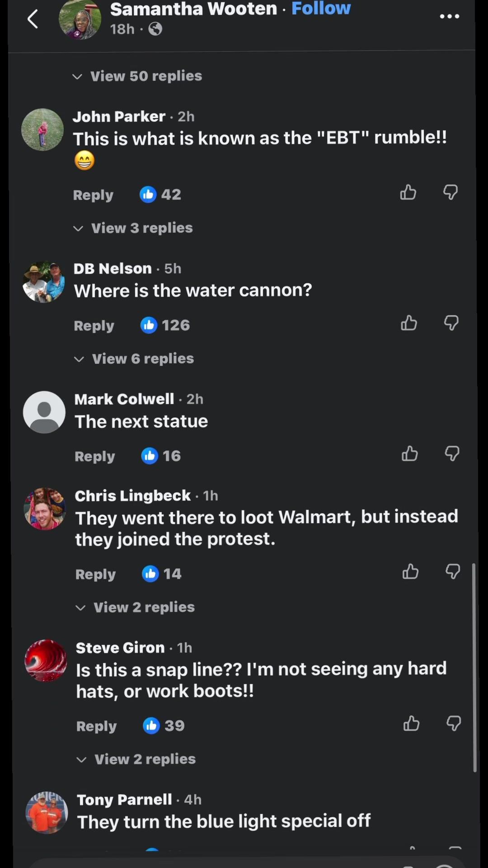
Task: Upvote DB Nelson's water cannon comment
Action: (x=409, y=323)
